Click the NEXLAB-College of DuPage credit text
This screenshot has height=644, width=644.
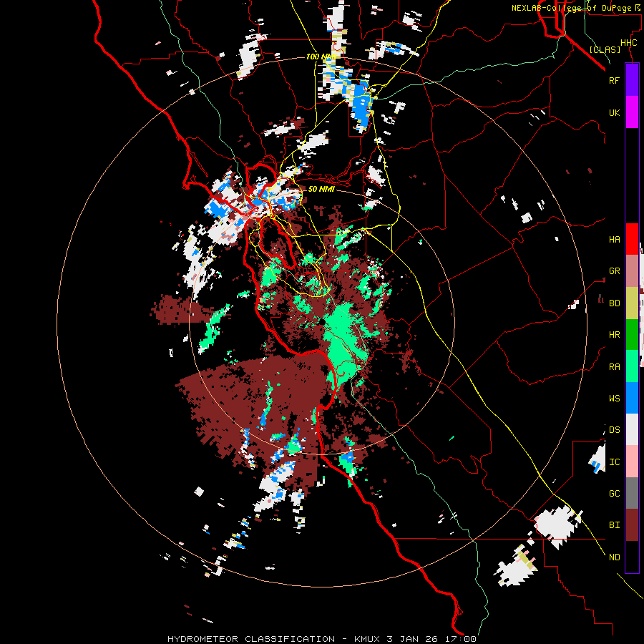(575, 8)
